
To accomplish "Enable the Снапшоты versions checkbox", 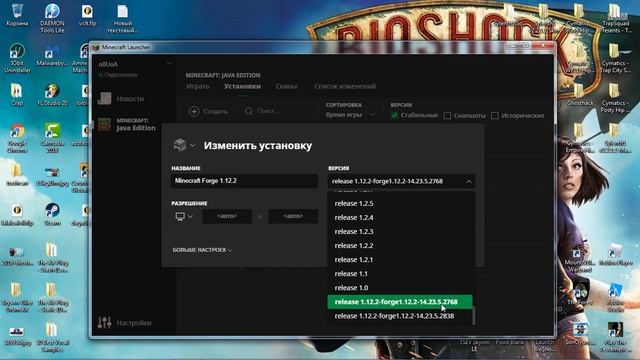I will coord(447,116).
